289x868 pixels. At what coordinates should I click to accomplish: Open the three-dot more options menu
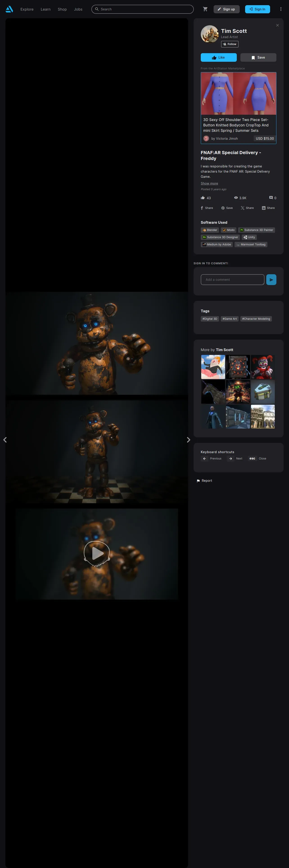tap(281, 9)
